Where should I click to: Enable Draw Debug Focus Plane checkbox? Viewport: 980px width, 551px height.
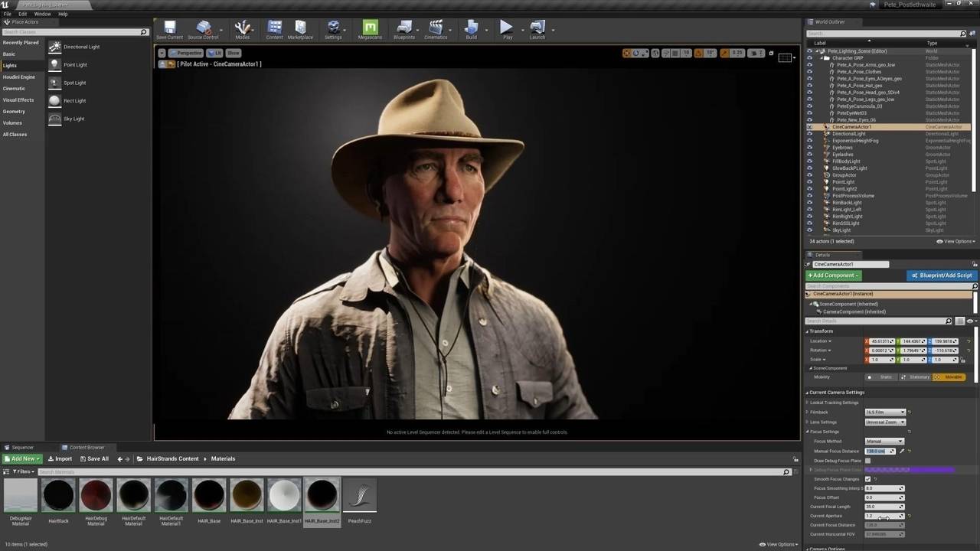[867, 461]
